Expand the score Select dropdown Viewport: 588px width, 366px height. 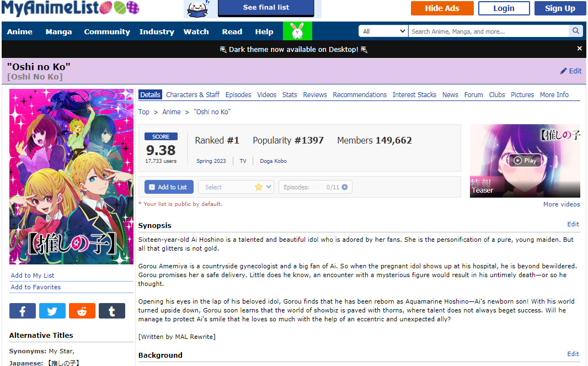point(236,187)
